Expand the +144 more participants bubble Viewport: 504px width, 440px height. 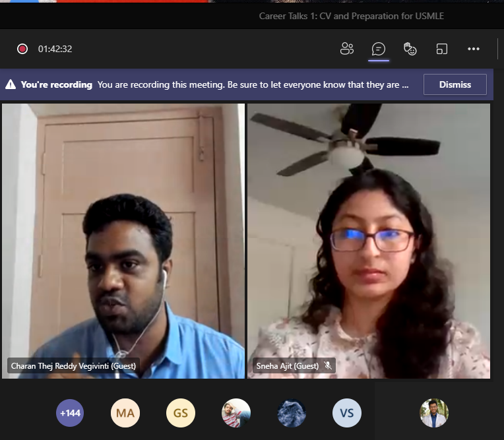tap(70, 414)
